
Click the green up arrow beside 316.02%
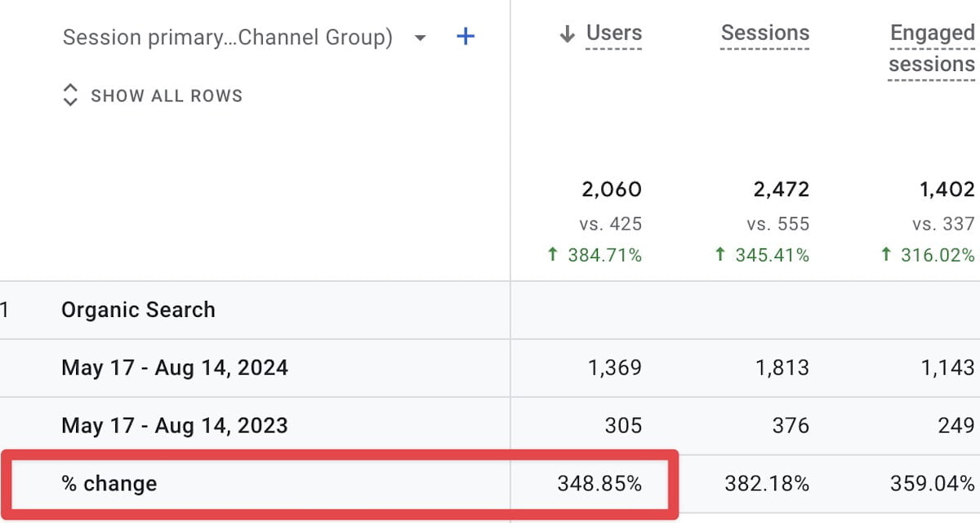(x=884, y=254)
